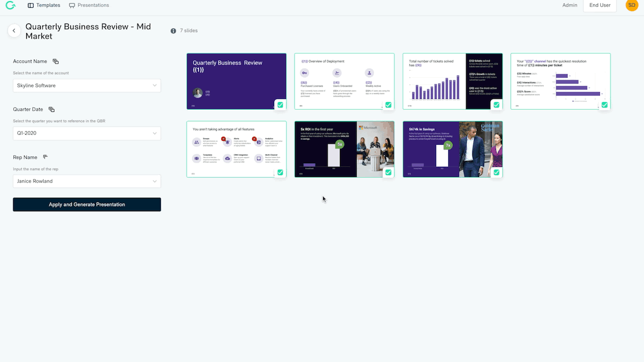Go back using the arrow button
Image resolution: width=644 pixels, height=362 pixels.
[14, 31]
